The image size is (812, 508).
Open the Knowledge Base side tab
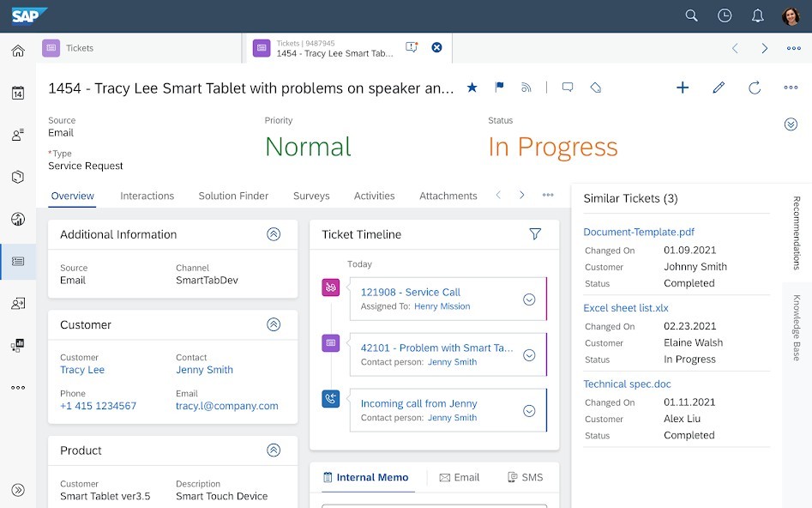pyautogui.click(x=797, y=327)
